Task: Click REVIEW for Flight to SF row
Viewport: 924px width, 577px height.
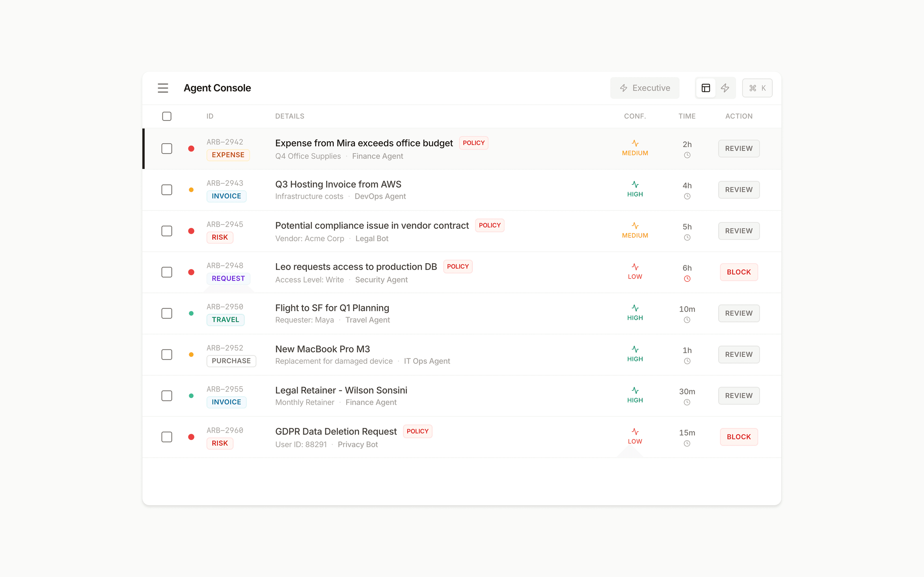Action: 738,313
